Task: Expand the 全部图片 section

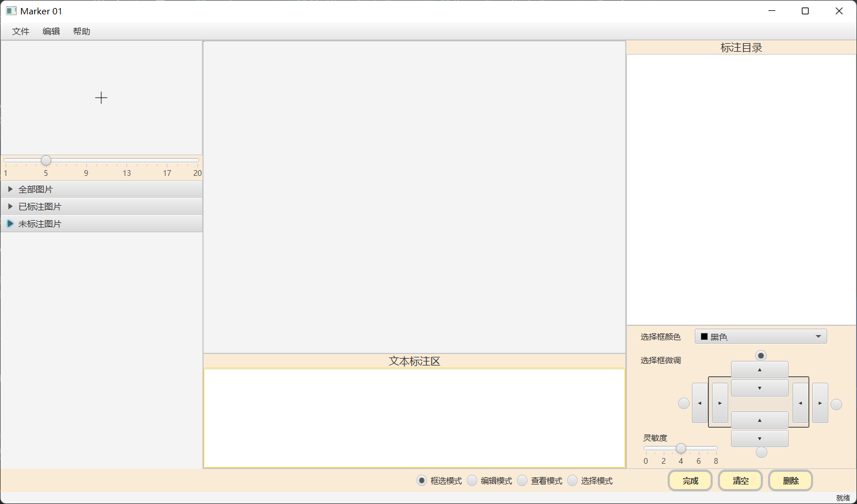Action: (102, 189)
